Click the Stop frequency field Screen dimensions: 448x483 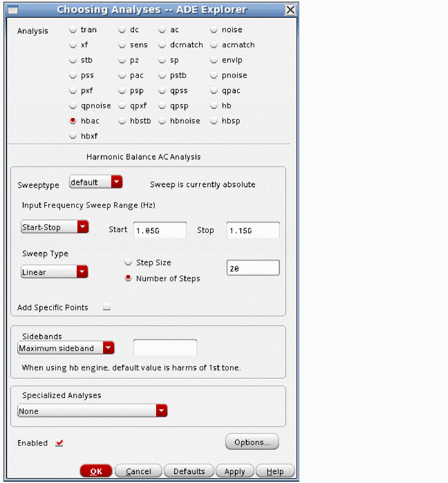click(x=253, y=230)
